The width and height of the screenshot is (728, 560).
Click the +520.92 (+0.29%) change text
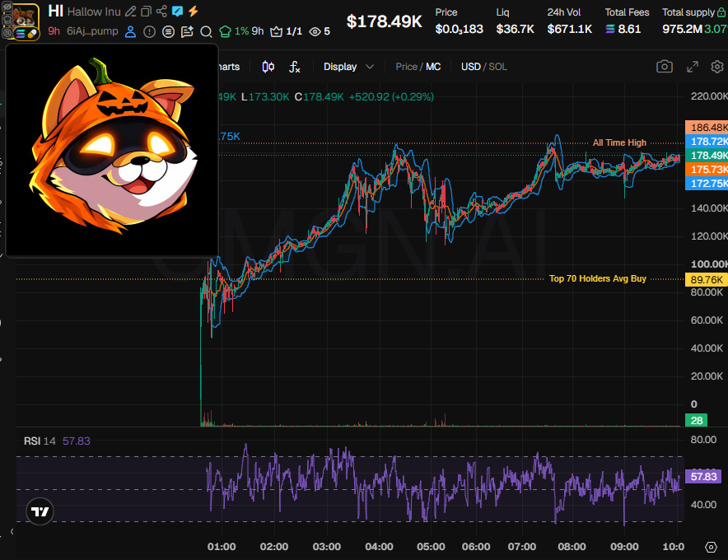click(391, 96)
